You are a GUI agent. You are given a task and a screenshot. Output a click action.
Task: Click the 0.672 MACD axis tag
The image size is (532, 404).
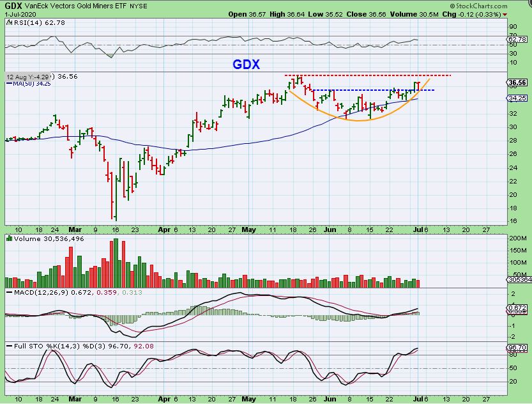click(x=517, y=307)
